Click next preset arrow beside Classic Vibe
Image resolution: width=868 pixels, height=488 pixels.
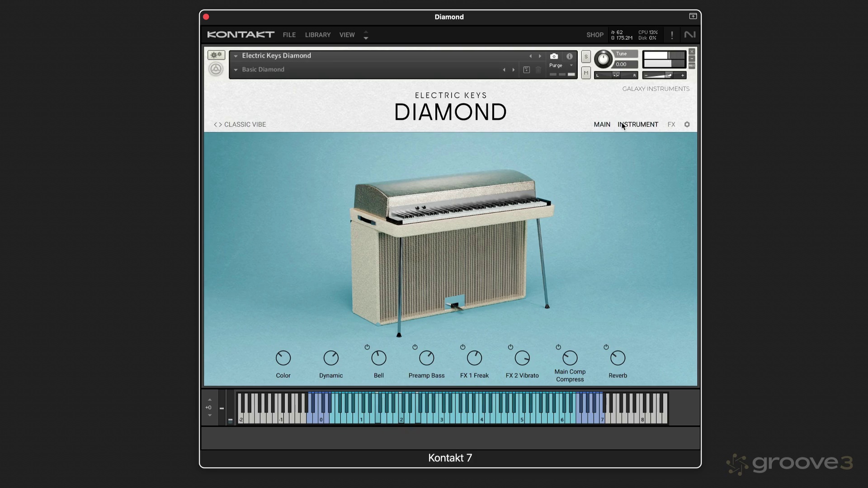pyautogui.click(x=220, y=125)
